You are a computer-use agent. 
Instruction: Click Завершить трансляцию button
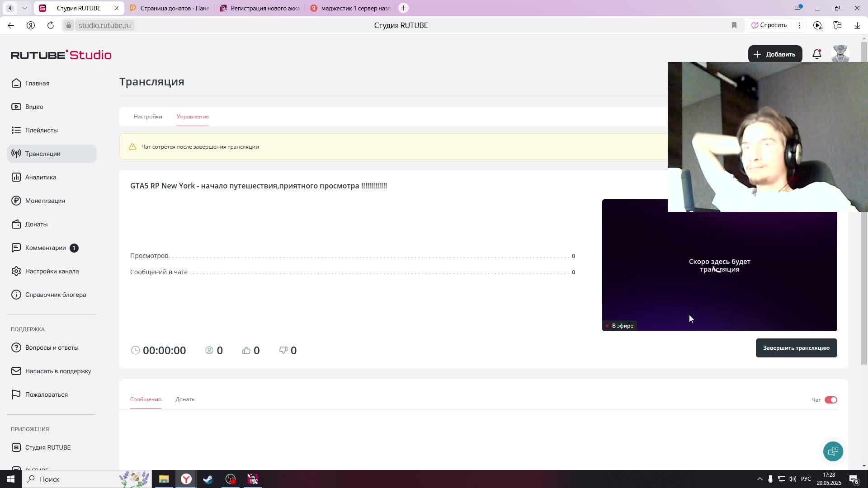pyautogui.click(x=796, y=348)
